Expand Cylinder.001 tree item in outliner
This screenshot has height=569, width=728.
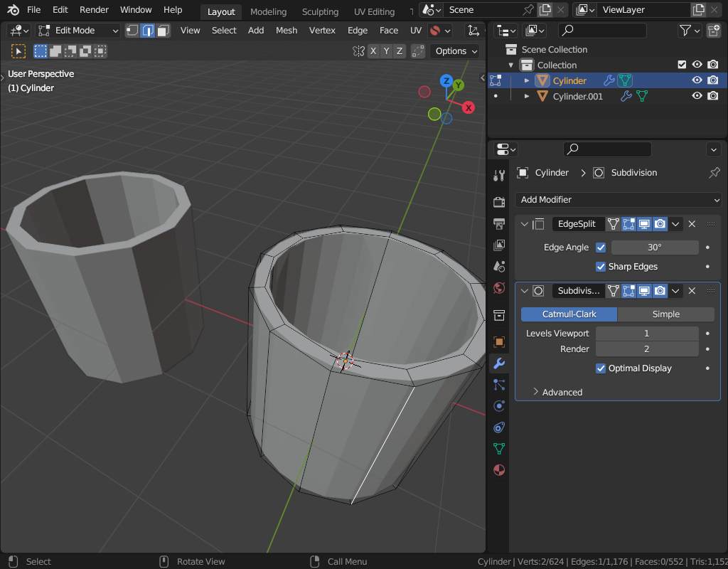tap(527, 96)
